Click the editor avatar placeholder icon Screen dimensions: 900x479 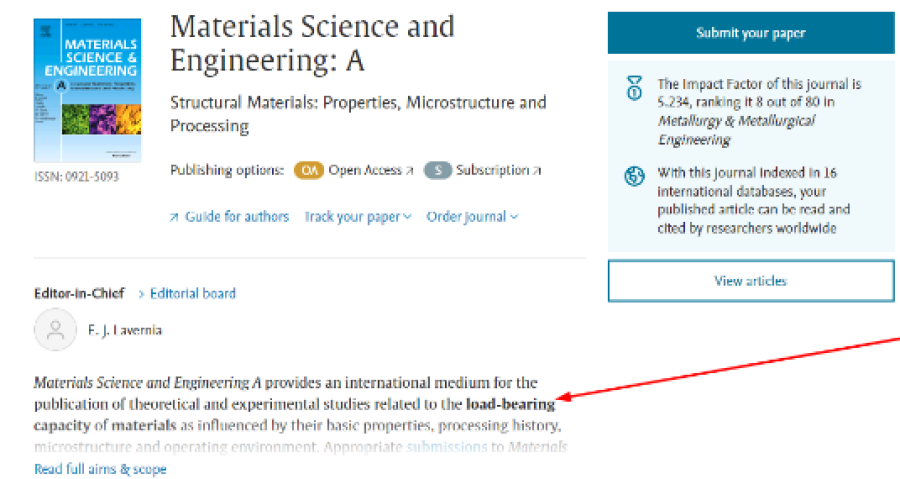tap(55, 330)
